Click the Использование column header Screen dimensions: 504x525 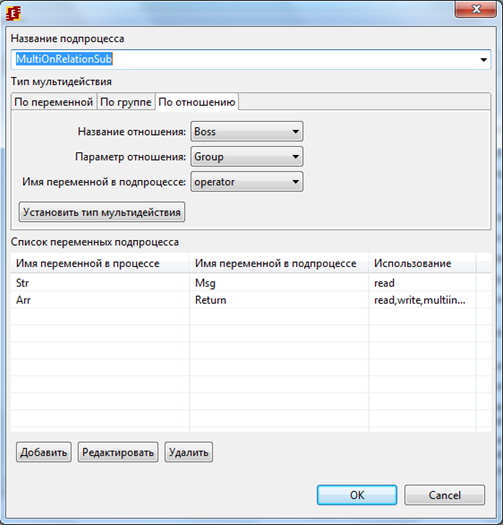(422, 264)
